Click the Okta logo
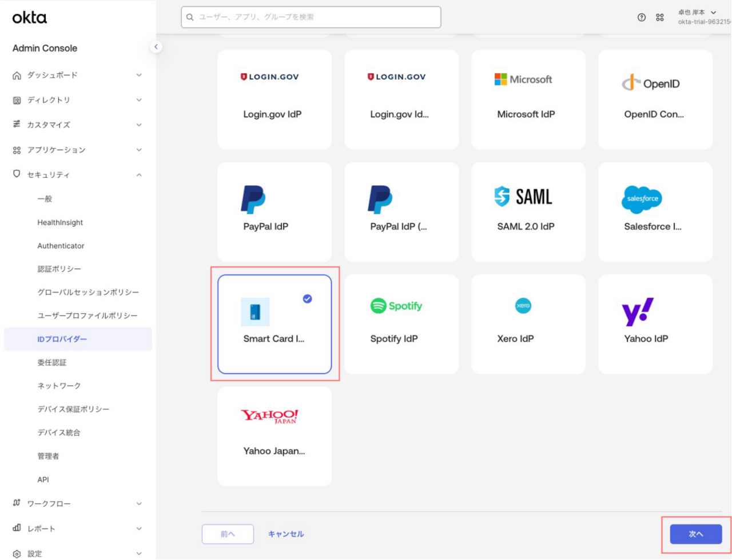The width and height of the screenshot is (732, 560). coord(30,18)
